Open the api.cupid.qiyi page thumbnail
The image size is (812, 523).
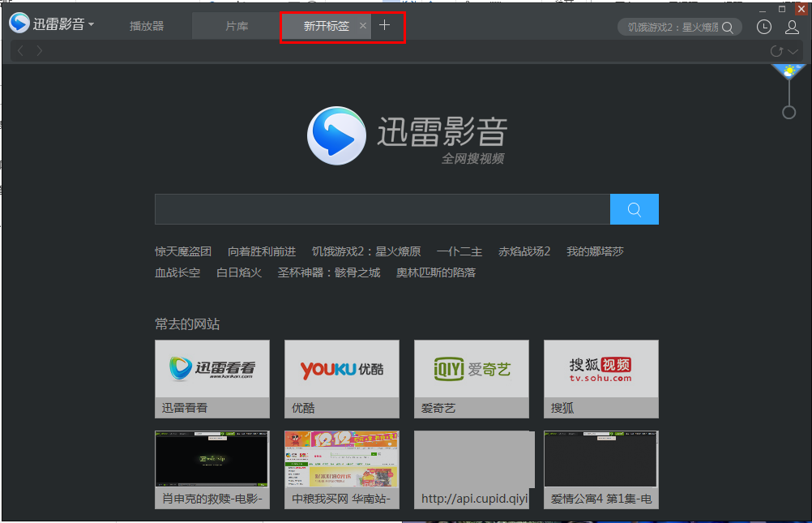[472, 469]
